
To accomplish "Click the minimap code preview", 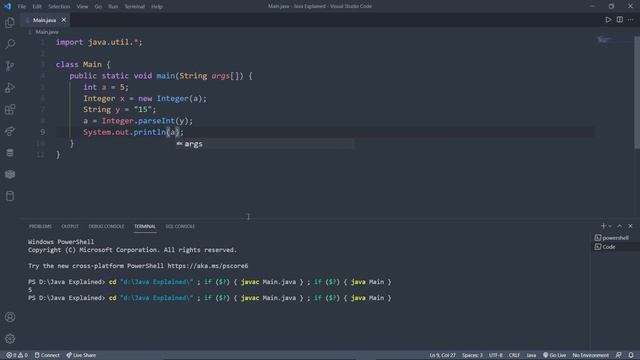I will 604,40.
